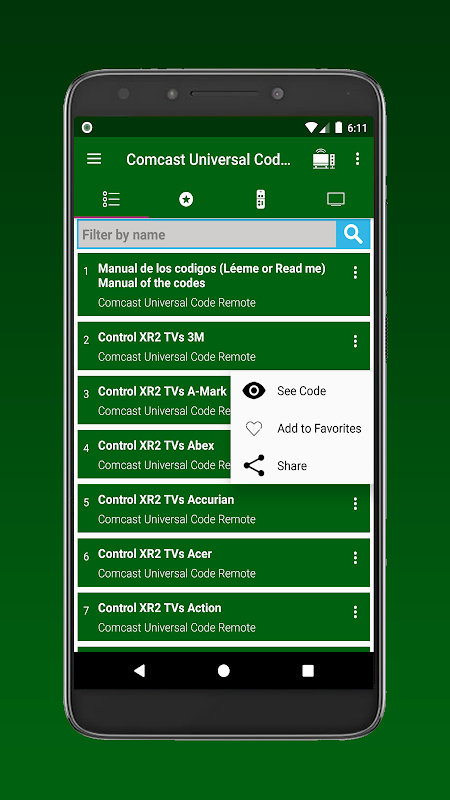Open options for Manual of the codes
The height and width of the screenshot is (800, 450).
(355, 272)
